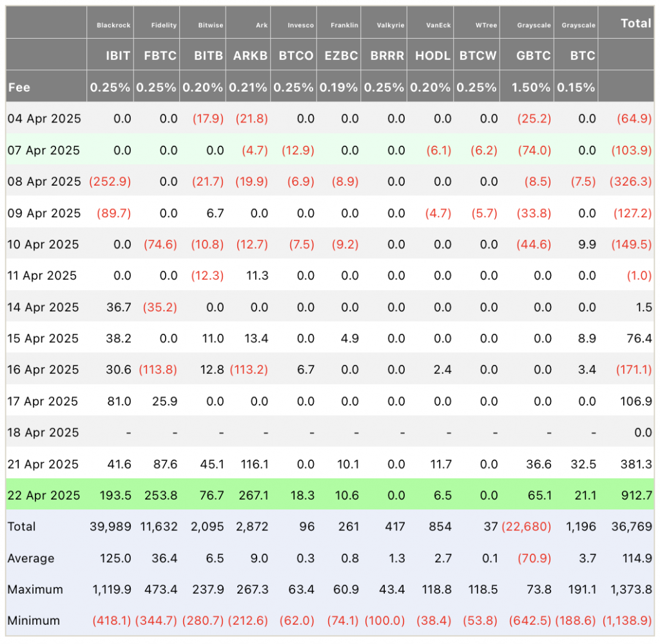660x644 pixels.
Task: Click the (113.2) ARKB value on 16 Apr
Action: [x=249, y=369]
